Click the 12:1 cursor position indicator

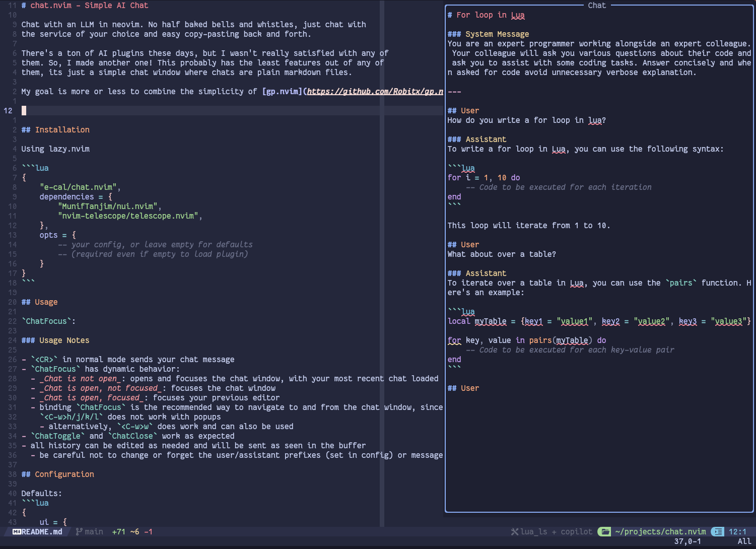coord(737,532)
